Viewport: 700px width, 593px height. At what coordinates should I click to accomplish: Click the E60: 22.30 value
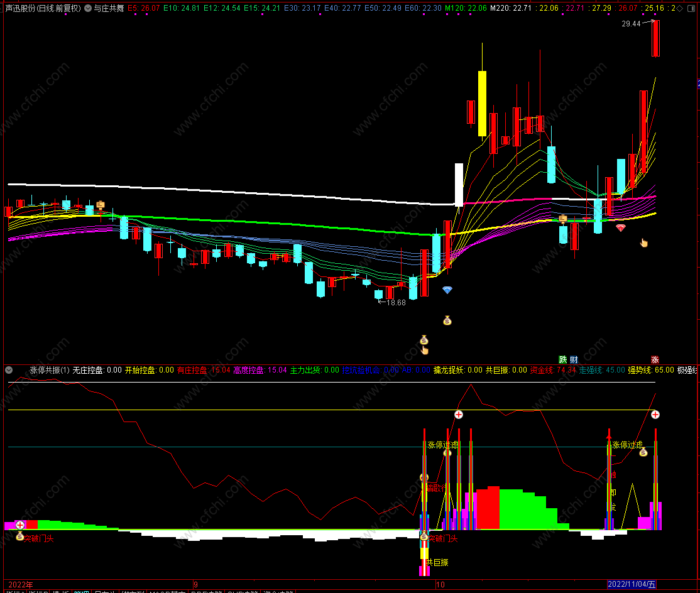423,8
